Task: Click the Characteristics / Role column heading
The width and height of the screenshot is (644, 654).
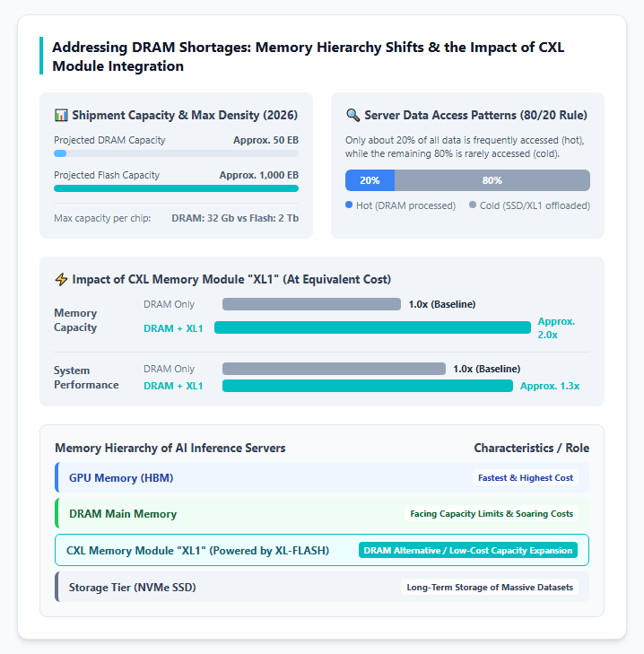Action: (532, 448)
